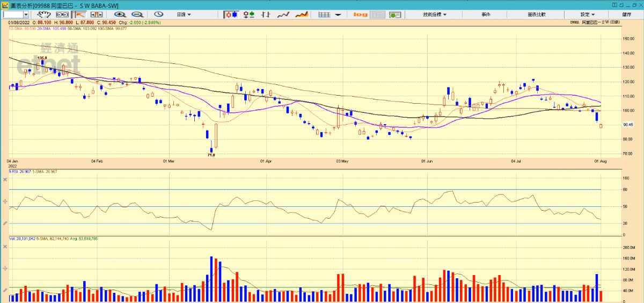The width and height of the screenshot is (644, 303).
Task: Click the move icon of volume panel
Action: 5,268
